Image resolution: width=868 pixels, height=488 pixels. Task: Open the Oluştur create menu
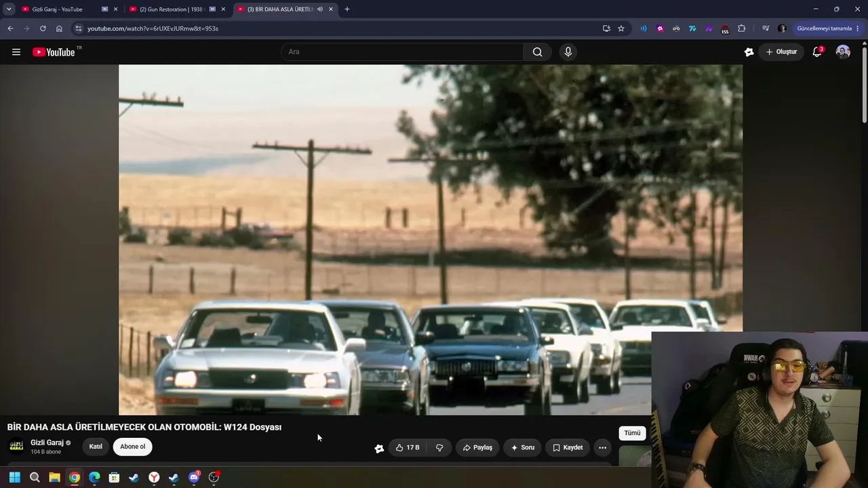point(781,52)
